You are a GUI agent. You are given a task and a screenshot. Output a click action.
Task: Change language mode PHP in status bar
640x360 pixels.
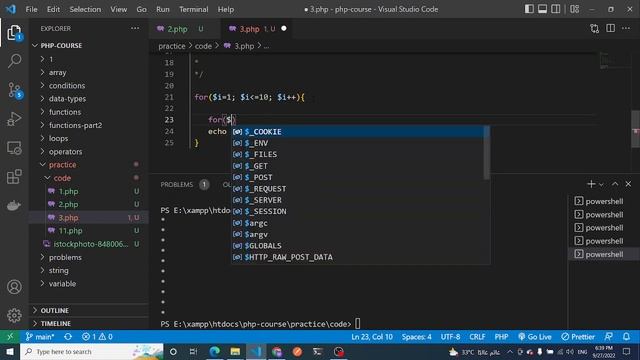(501, 337)
